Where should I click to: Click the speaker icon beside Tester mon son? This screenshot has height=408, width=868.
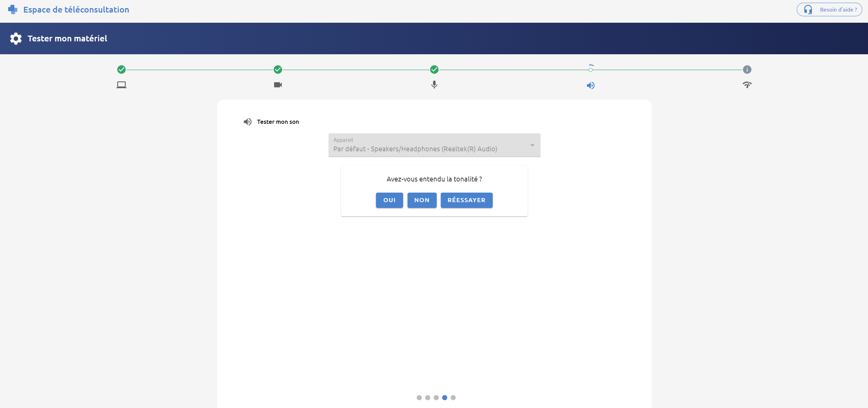click(248, 122)
